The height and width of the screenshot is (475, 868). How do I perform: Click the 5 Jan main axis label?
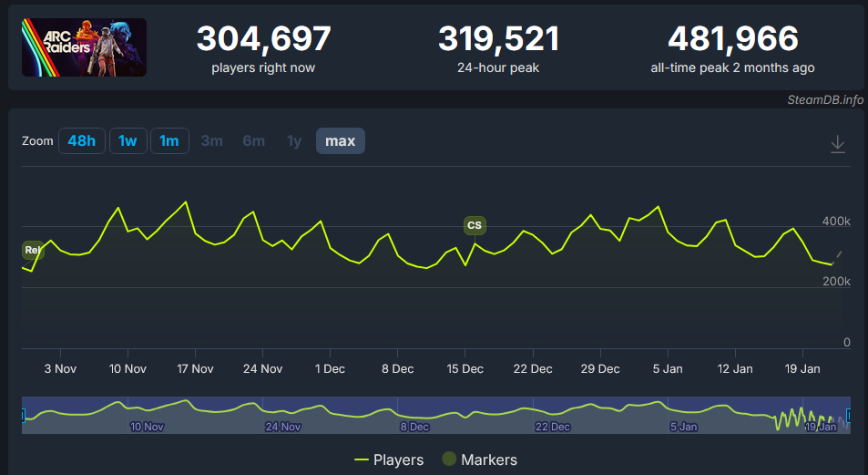click(x=668, y=368)
